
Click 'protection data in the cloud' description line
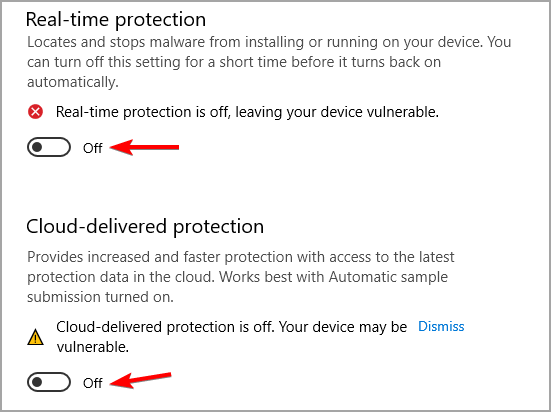(x=238, y=277)
